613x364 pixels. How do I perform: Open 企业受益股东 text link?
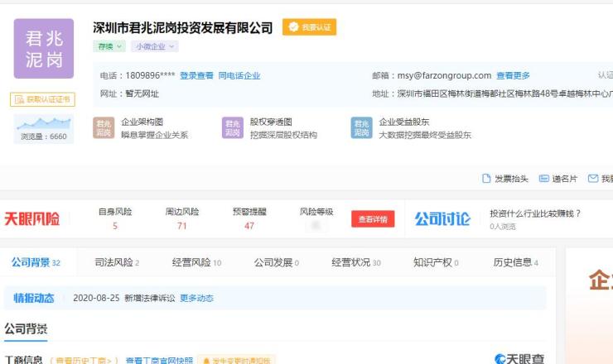(404, 122)
